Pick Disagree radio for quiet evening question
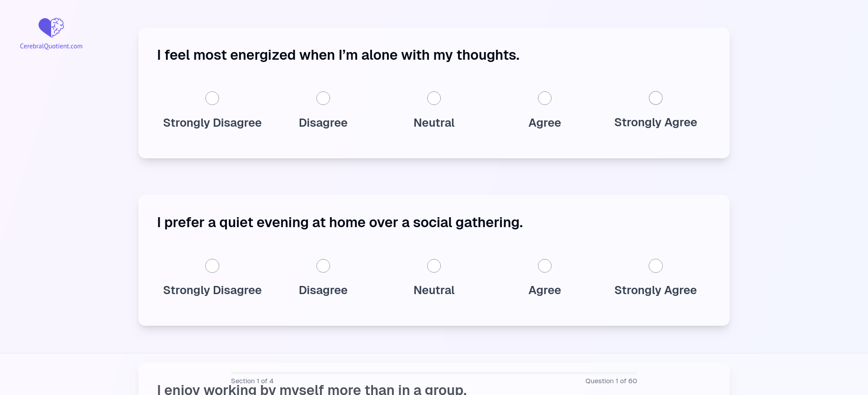Image resolution: width=868 pixels, height=395 pixels. click(323, 266)
